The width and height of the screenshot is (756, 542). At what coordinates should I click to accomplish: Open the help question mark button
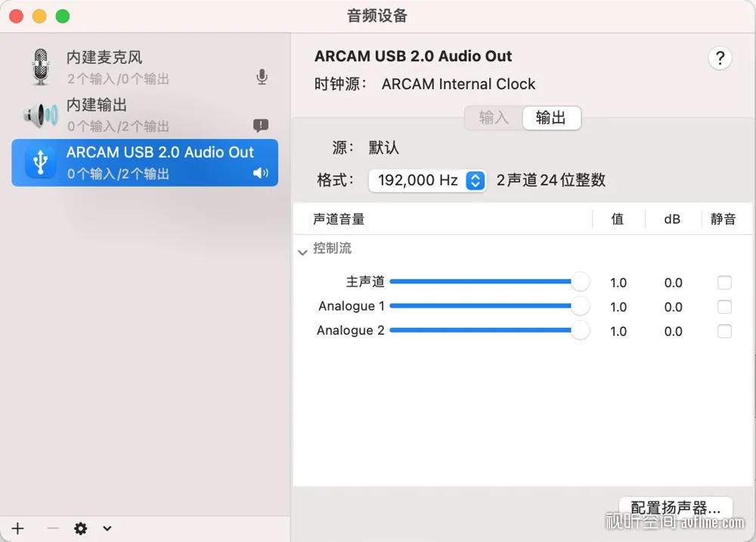pos(719,58)
